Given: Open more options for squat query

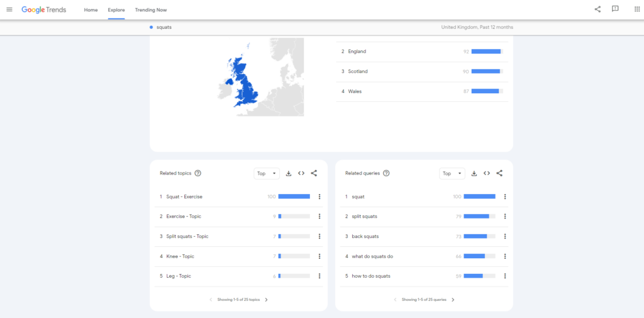Looking at the screenshot, I should point(505,196).
